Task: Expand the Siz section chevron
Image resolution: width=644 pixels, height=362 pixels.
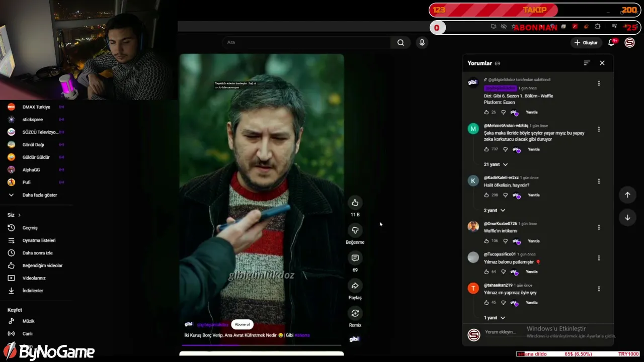Action: [x=19, y=215]
